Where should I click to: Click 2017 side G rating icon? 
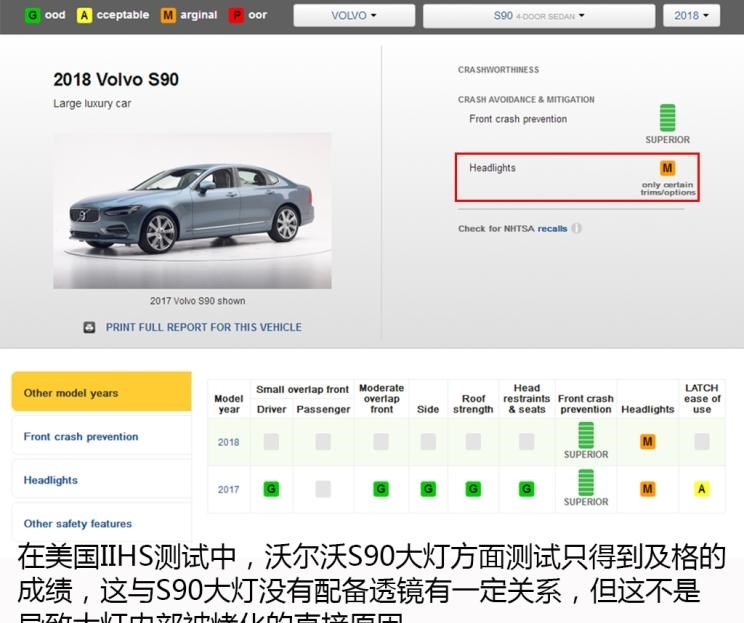point(428,489)
